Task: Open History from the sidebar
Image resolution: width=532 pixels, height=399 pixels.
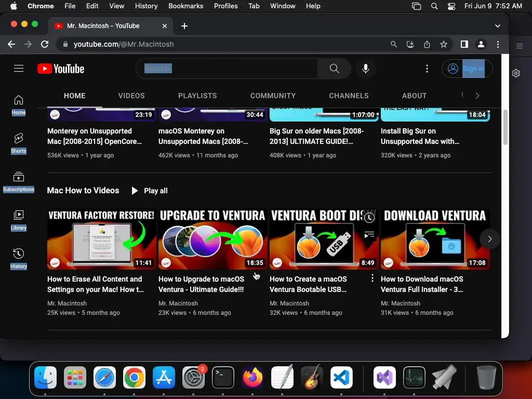Action: (19, 259)
